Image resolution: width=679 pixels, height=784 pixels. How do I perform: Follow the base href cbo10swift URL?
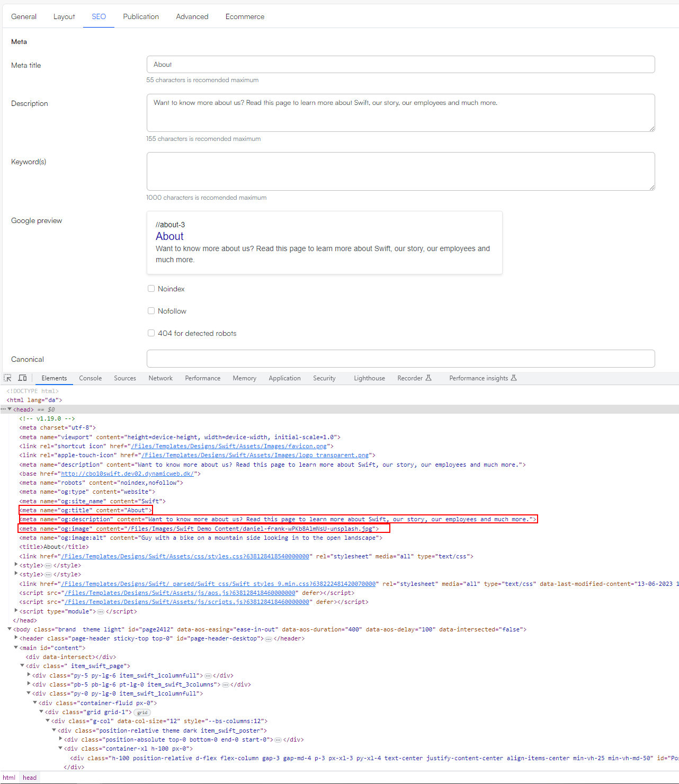pos(127,474)
